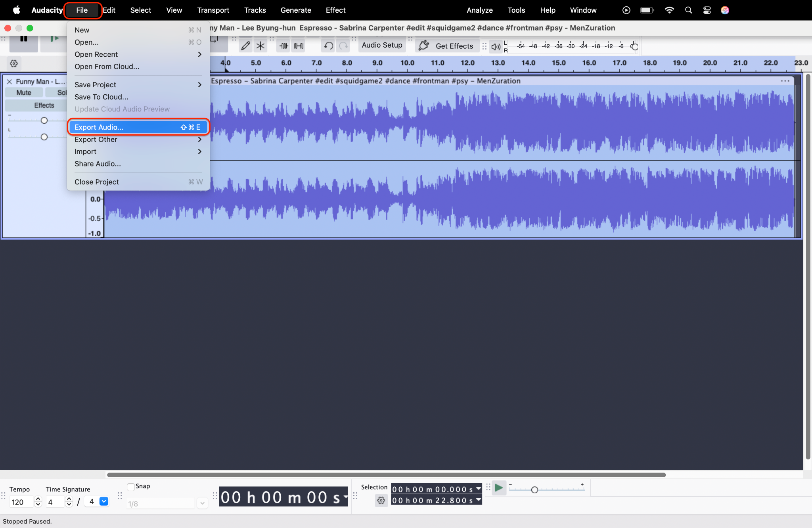The image size is (812, 528).
Task: Click the Get Effects plug icon
Action: point(423,46)
